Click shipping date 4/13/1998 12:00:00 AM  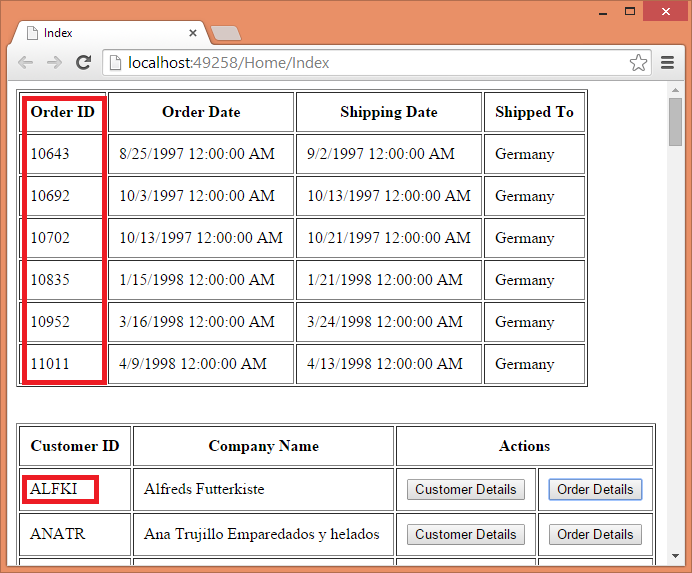pos(385,364)
